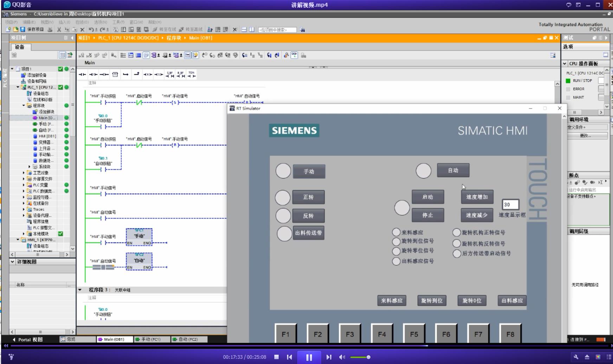Viewport: 613px width, 364px height.
Task: Switch to Portal 视图
Action: point(28,339)
